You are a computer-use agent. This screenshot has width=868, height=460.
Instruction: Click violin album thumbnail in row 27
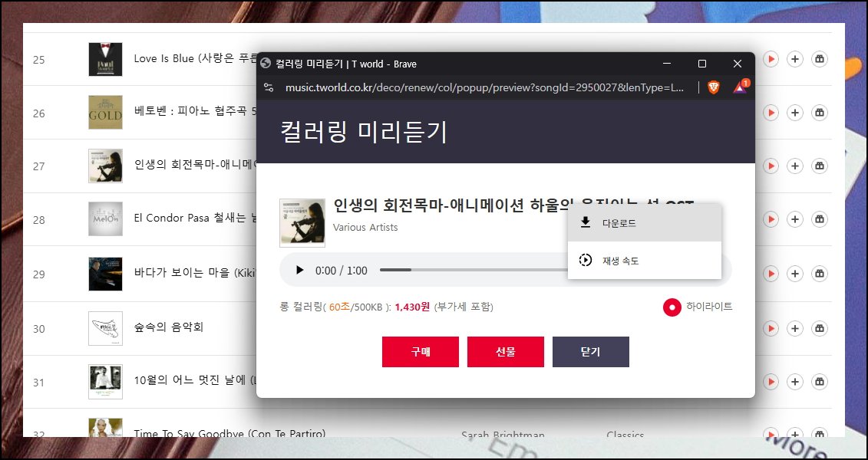pos(105,166)
